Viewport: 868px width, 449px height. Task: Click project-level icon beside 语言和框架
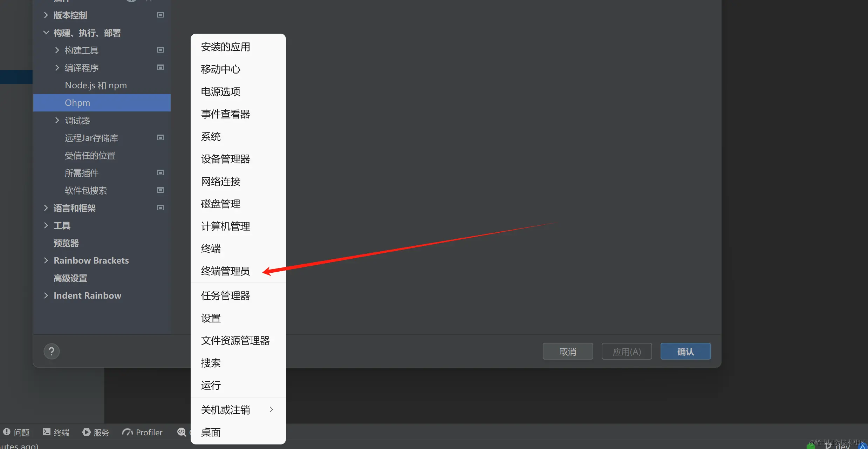160,208
